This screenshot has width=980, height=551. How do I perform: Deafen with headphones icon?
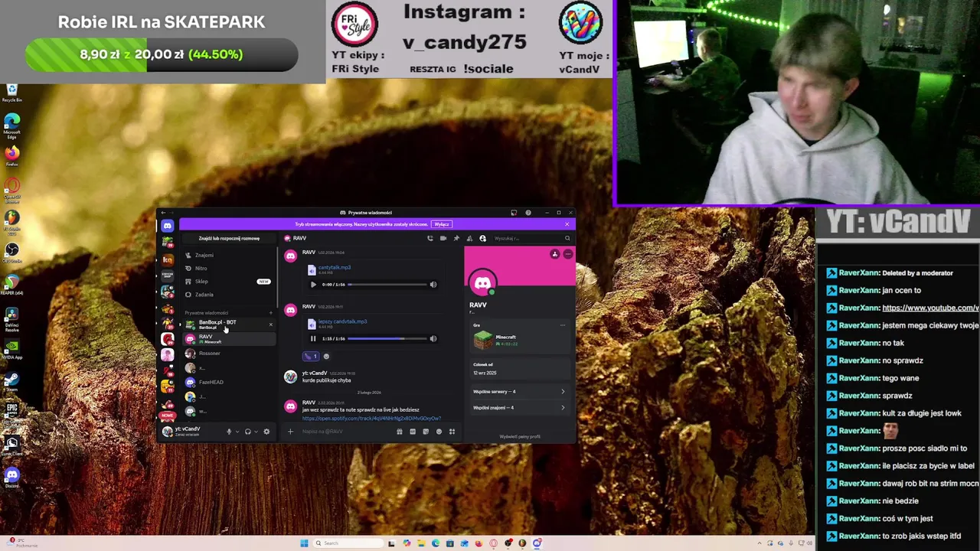coord(248,432)
